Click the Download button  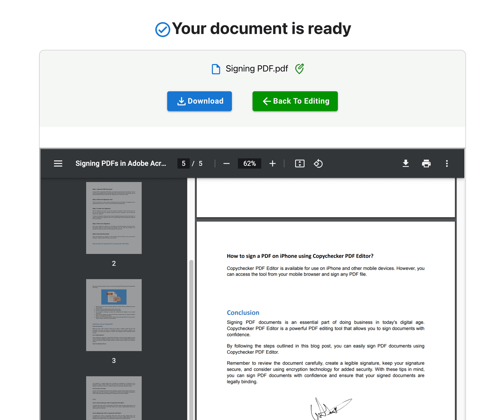(x=199, y=101)
